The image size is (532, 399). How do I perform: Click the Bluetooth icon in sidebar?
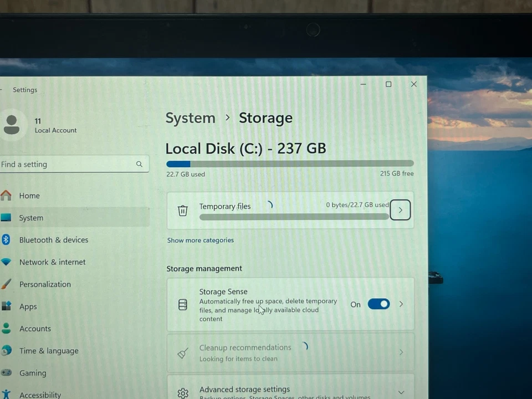tap(6, 239)
